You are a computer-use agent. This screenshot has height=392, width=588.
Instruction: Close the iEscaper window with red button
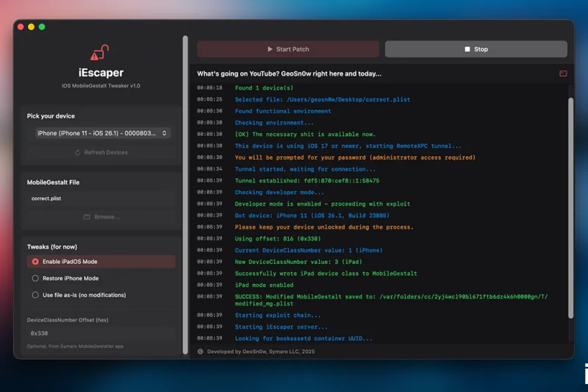21,27
